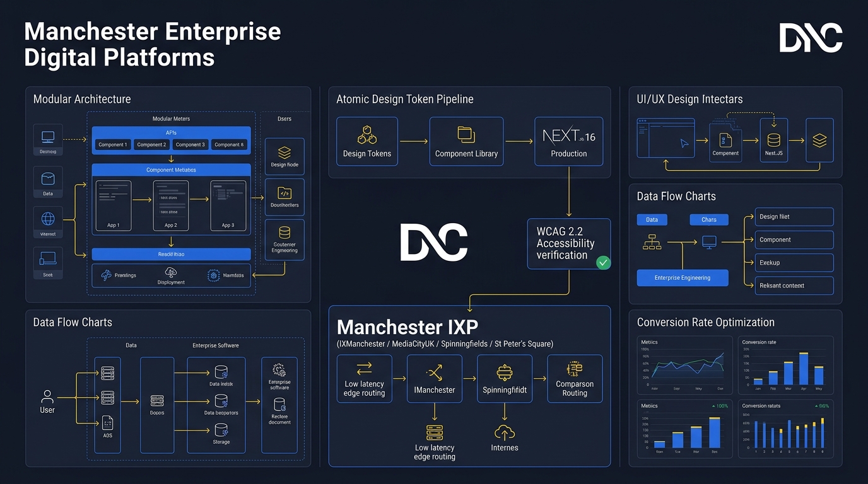Screen dimensions: 868x484
Task: Open the Conversion ratats bar chart
Action: [x=785, y=429]
